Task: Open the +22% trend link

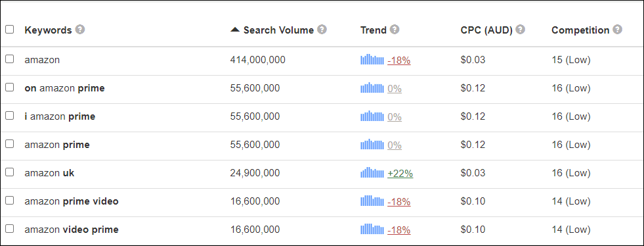Action: click(400, 174)
